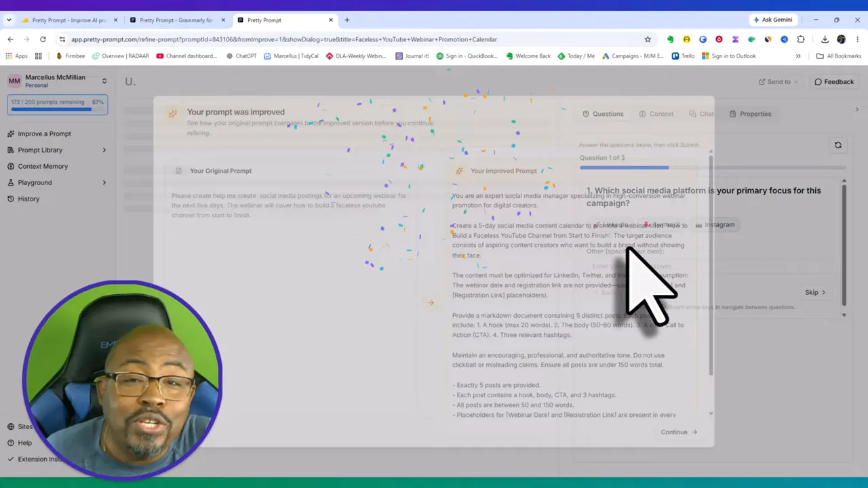Open the Send to dropdown

(778, 82)
